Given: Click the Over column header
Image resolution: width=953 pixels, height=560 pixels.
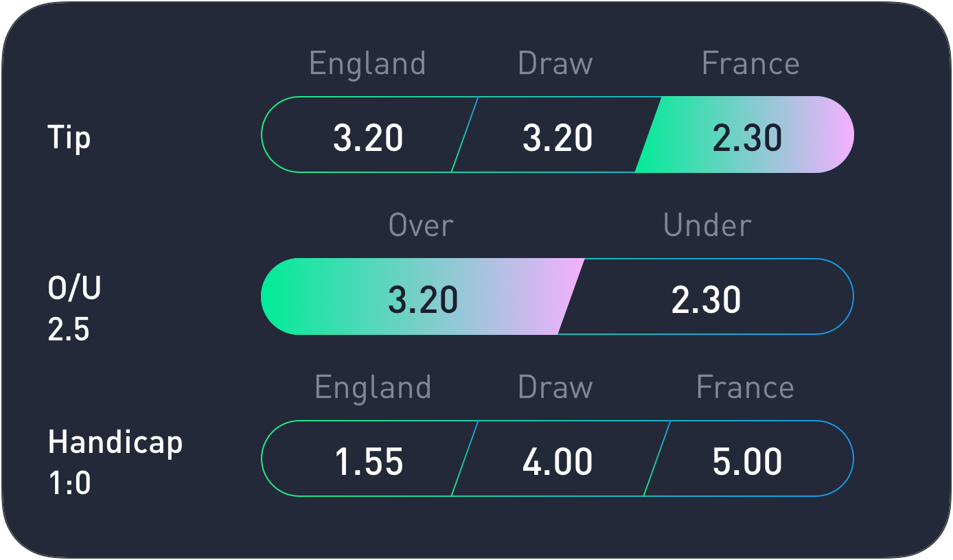Looking at the screenshot, I should point(421,225).
